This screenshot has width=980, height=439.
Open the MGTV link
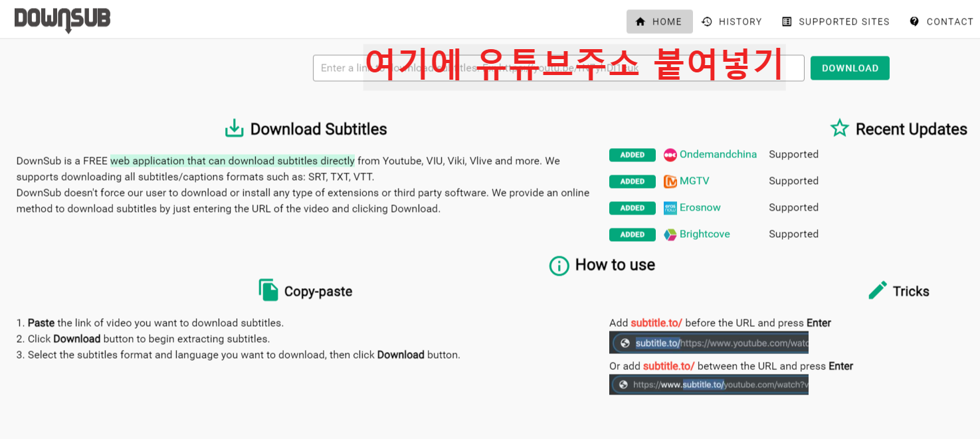pos(694,181)
